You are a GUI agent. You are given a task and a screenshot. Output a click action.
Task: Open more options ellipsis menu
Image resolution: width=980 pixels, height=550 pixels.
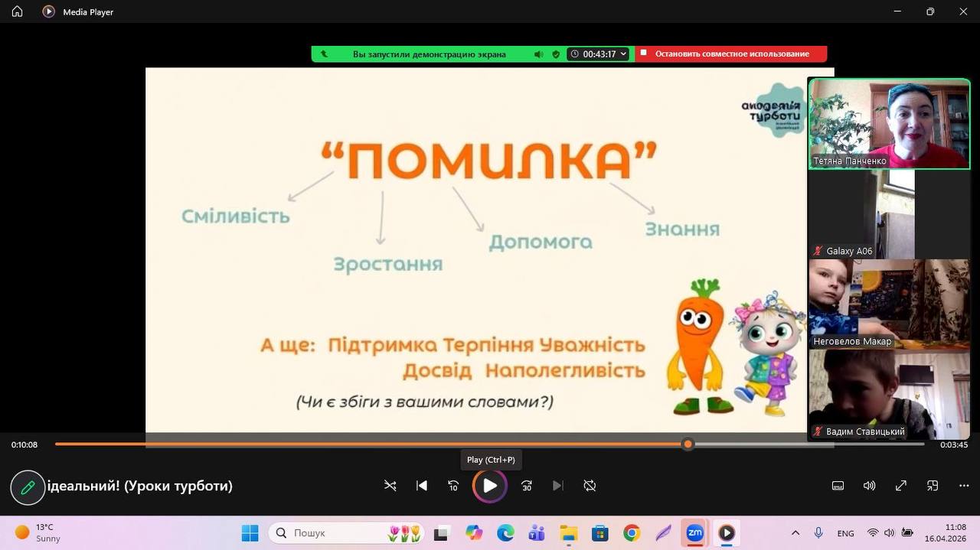coord(964,486)
